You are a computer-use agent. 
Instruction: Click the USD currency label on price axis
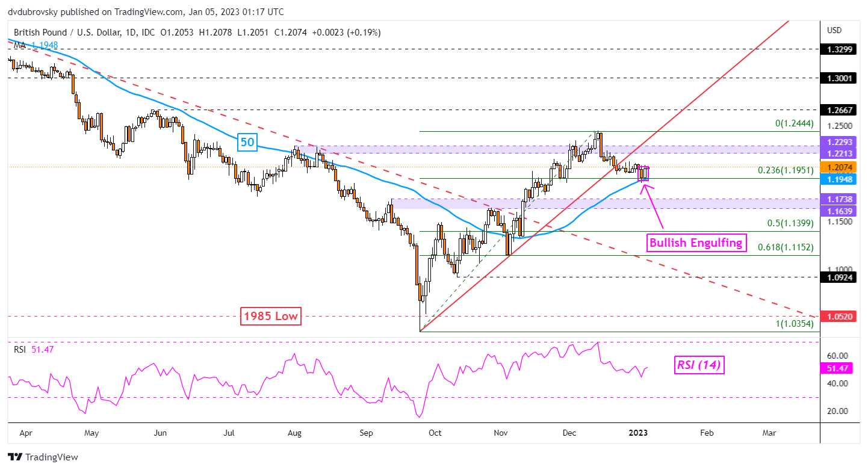(834, 30)
